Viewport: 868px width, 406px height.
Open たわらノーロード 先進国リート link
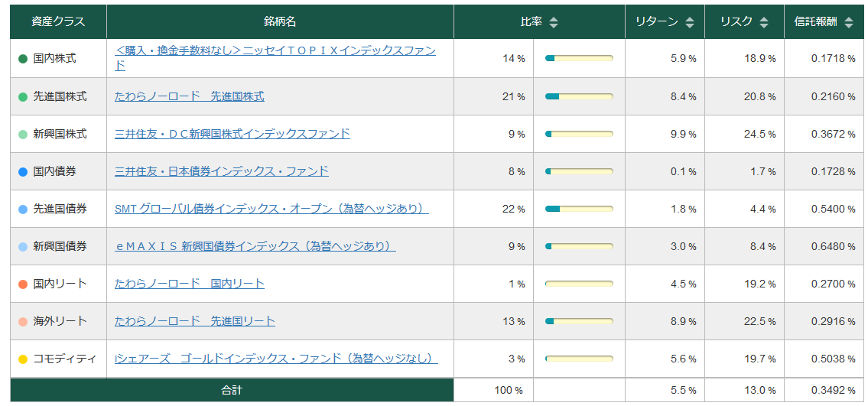pyautogui.click(x=195, y=321)
